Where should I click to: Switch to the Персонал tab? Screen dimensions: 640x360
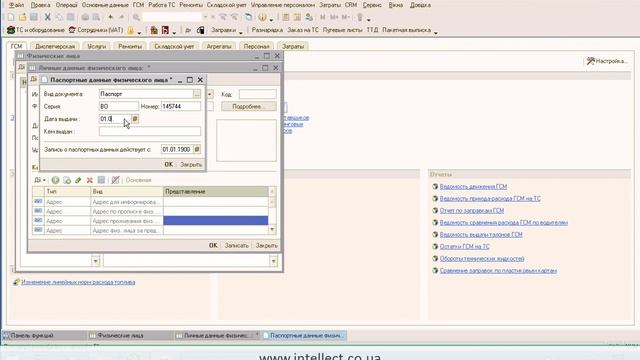257,47
